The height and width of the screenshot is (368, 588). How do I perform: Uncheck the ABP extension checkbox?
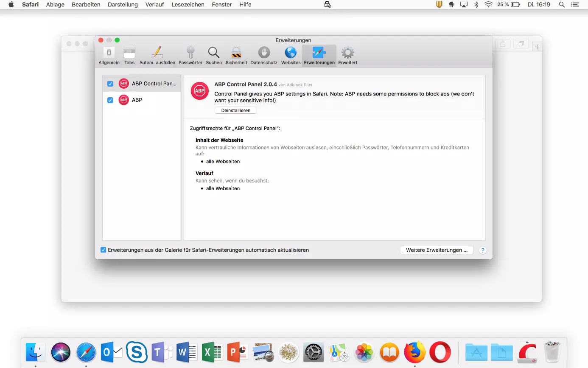[110, 100]
